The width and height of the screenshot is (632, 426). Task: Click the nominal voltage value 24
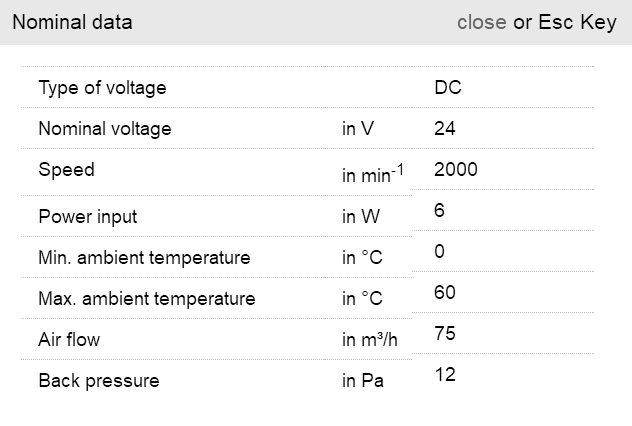coord(445,129)
